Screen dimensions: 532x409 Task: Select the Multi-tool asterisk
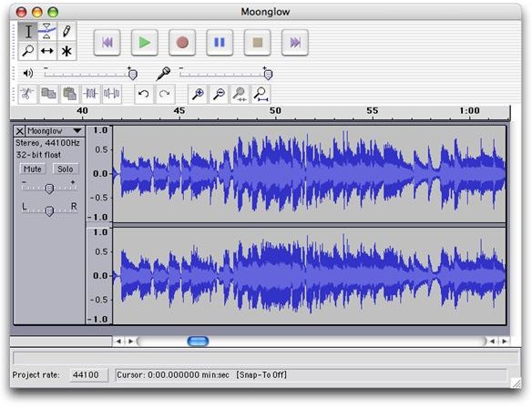66,51
